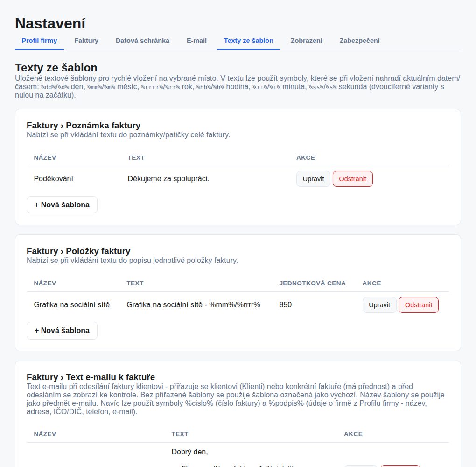The image size is (476, 467).
Task: Switch to the Faktury tab
Action: 86,41
